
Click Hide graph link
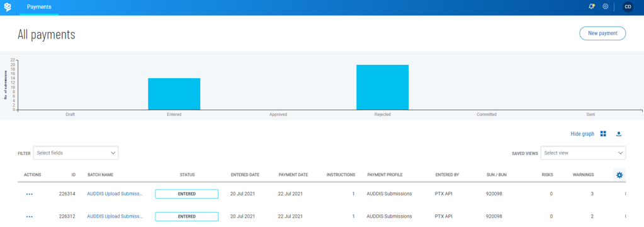582,134
